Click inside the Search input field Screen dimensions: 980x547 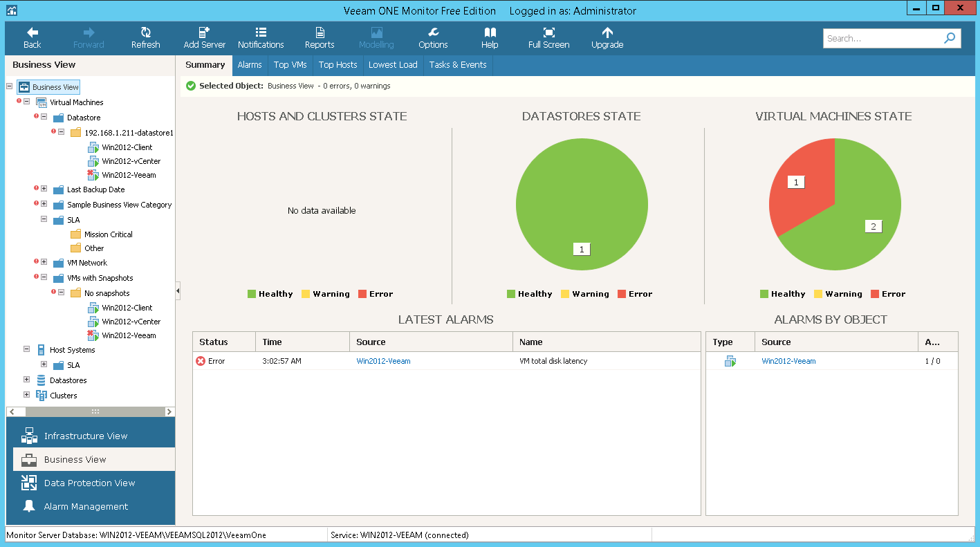(882, 39)
